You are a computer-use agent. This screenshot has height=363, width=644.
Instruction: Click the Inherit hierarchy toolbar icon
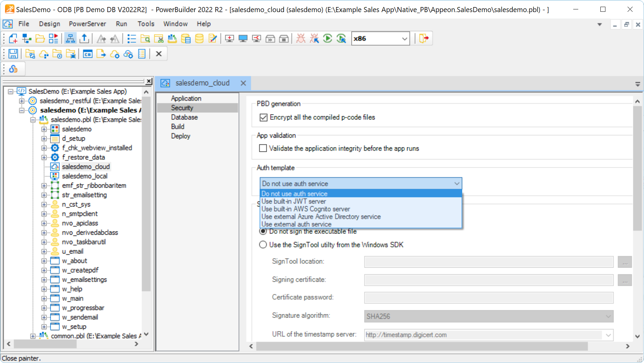point(26,39)
